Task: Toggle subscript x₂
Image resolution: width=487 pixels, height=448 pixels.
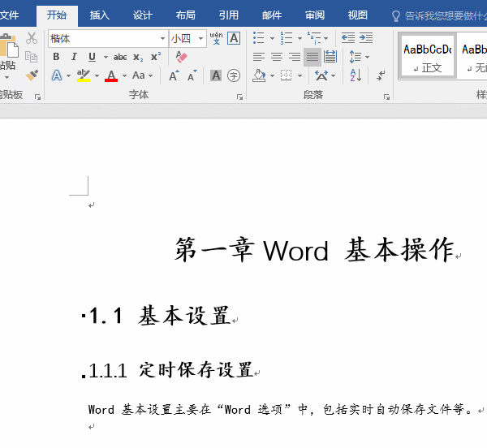Action: pyautogui.click(x=138, y=57)
